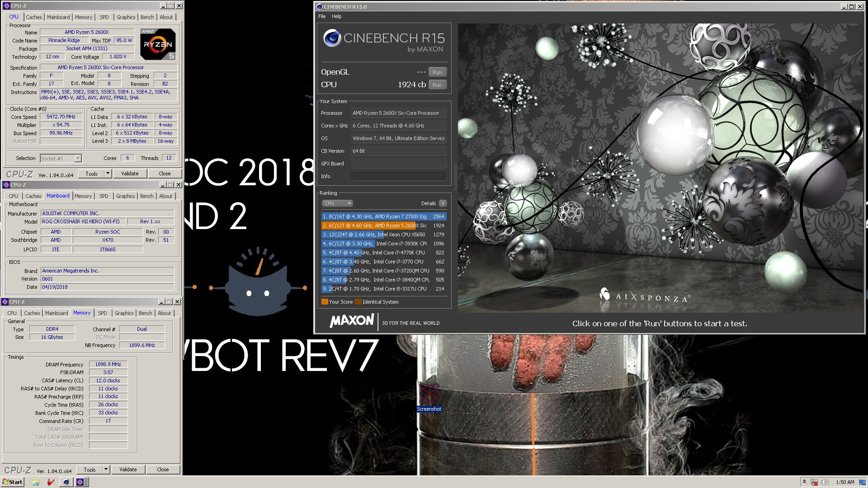Click the top CPU-Z window title icon
Screen dimensions: 868x488
(x=6, y=6)
